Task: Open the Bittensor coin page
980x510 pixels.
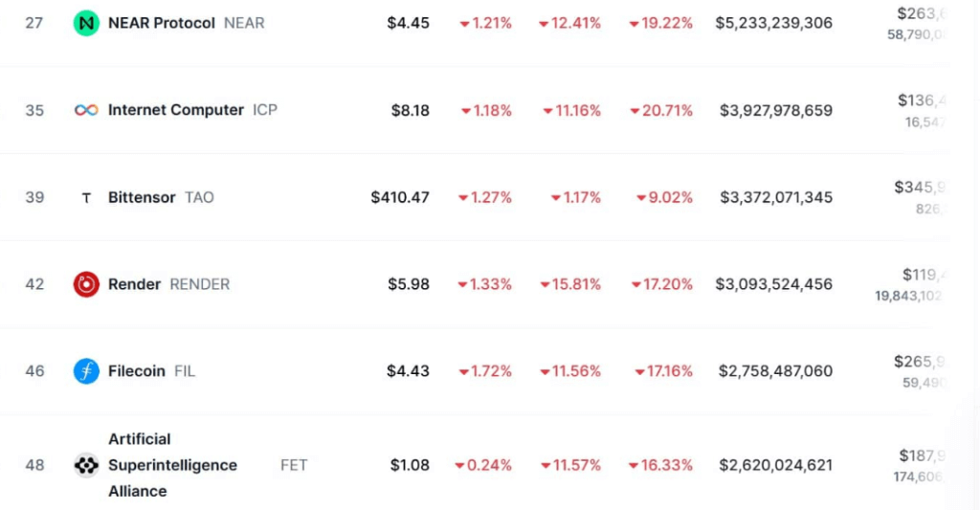Action: (x=142, y=197)
